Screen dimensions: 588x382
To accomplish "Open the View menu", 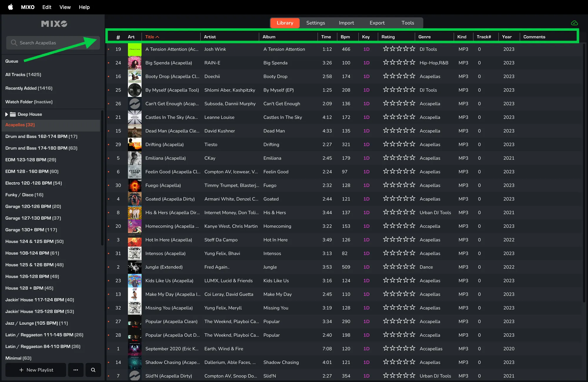I will 65,7.
